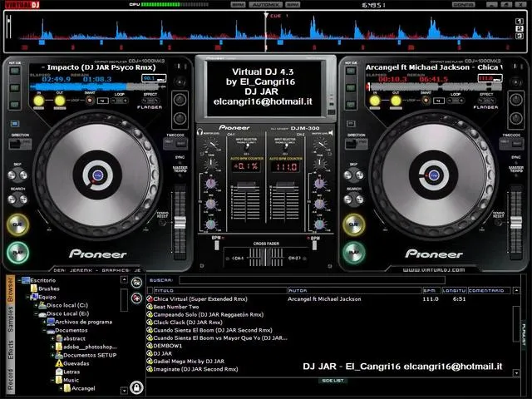Click the left Skip-back knob on left deck
The image size is (532, 399).
(12, 175)
